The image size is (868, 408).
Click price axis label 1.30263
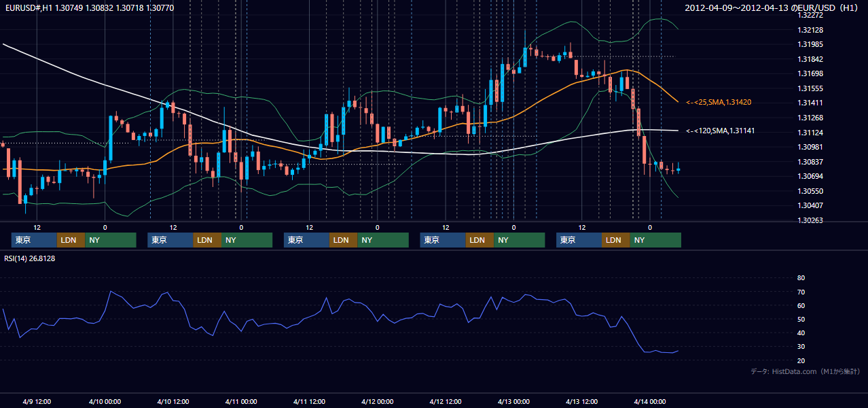(810, 220)
